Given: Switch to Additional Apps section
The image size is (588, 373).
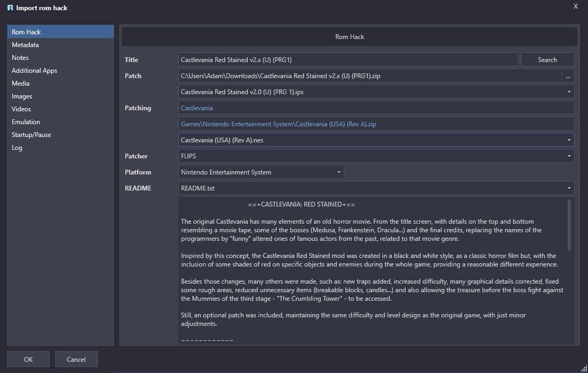Looking at the screenshot, I should 61,71.
